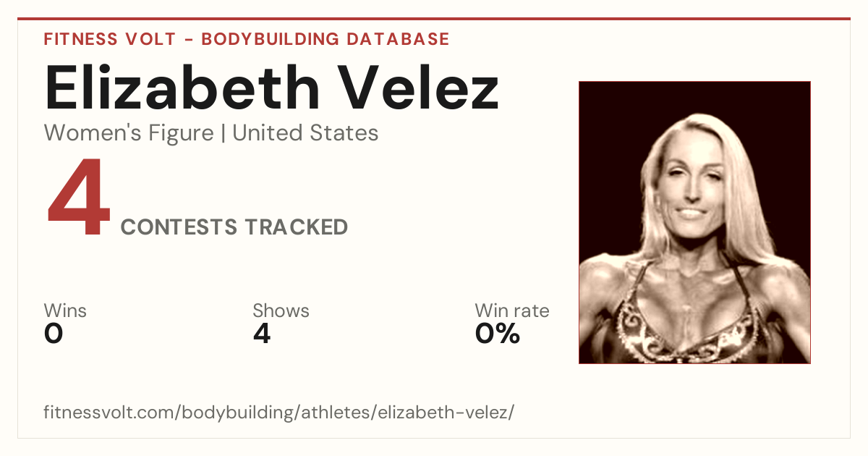Click the Shows label
Screen dimensions: 868x456
[281, 311]
